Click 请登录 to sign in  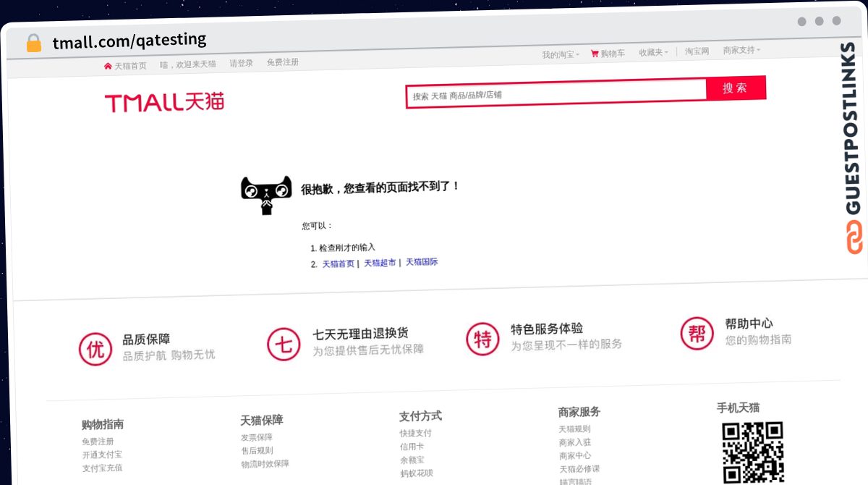(x=242, y=63)
